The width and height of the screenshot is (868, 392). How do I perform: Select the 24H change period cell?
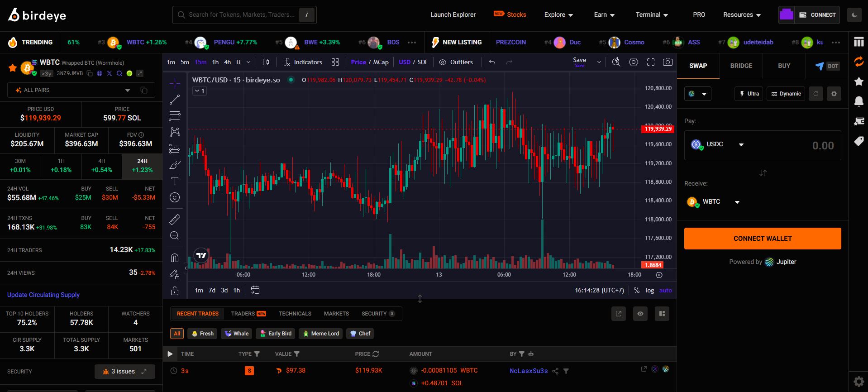pos(142,166)
